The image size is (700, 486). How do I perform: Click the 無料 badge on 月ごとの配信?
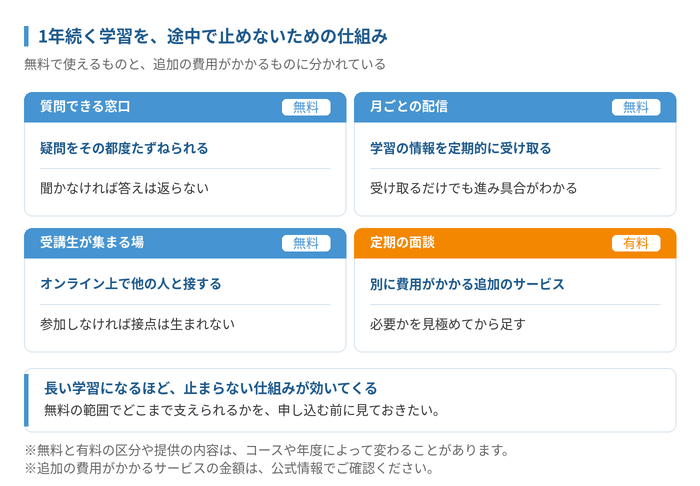(x=636, y=107)
